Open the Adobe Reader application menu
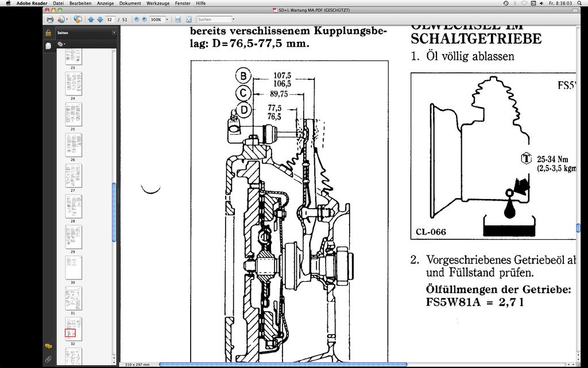Image resolution: width=588 pixels, height=368 pixels. [x=32, y=3]
